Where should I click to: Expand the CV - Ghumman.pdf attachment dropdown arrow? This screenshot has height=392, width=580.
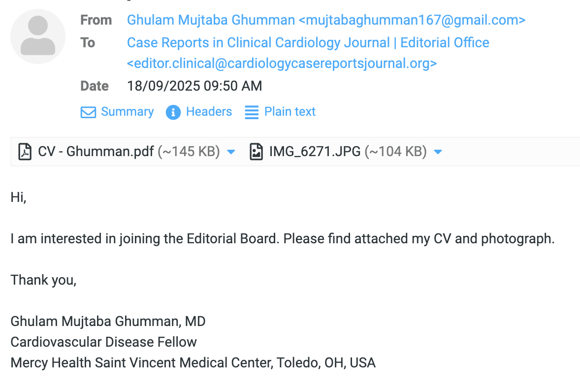[231, 152]
